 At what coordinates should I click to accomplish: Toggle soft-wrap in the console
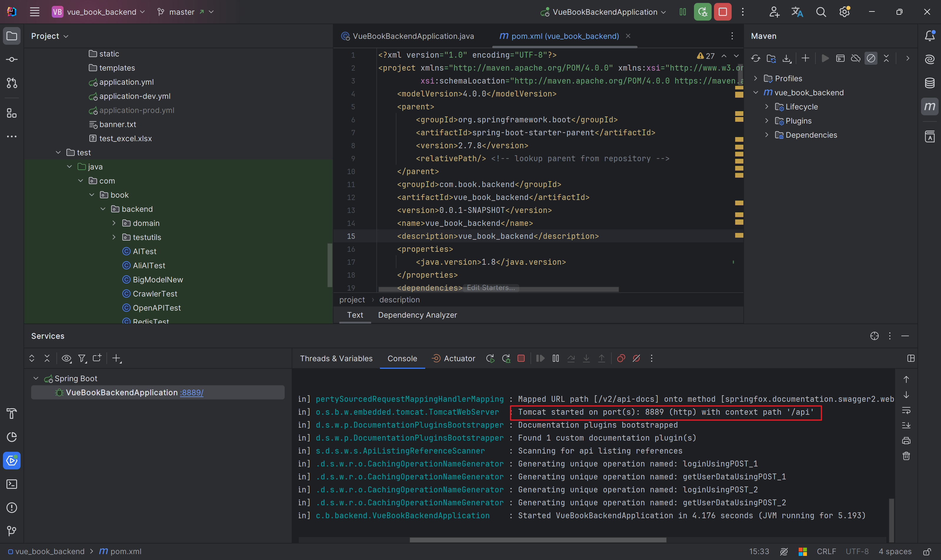[x=906, y=410]
